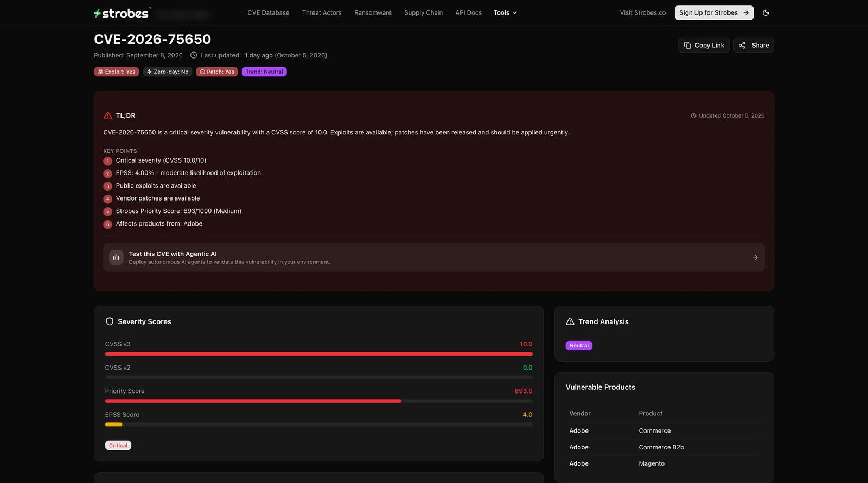868x483 pixels.
Task: Click "Critical severity (CVSS 10.0/10)" text
Action: pyautogui.click(x=161, y=160)
